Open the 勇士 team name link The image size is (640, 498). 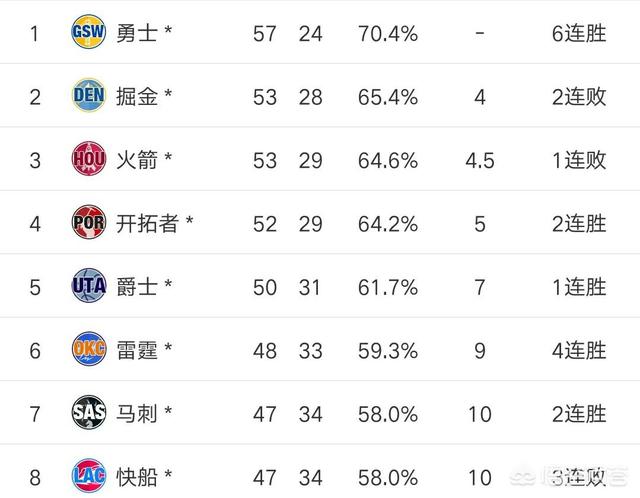coord(137,33)
